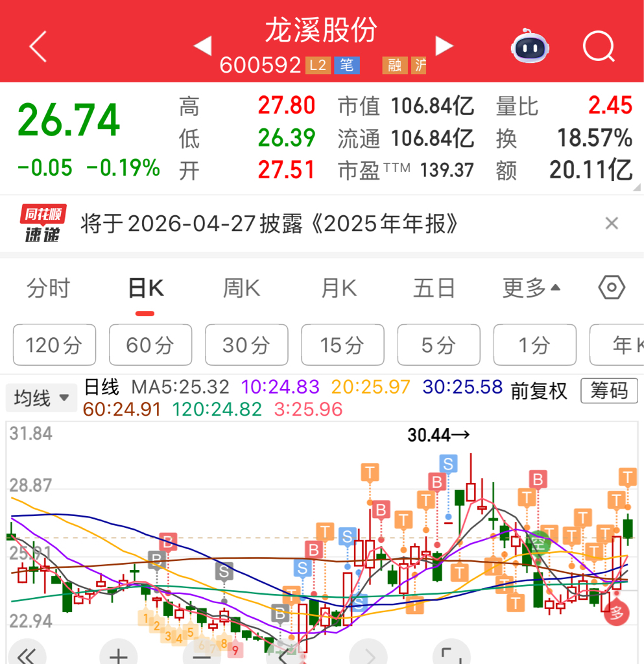Viewport: 644px width, 664px height.
Task: Tap the pink 3:25.96 average value
Action: point(308,410)
